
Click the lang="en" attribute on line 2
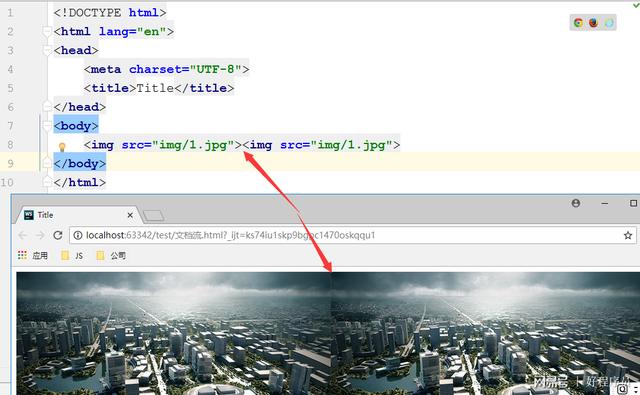tap(132, 31)
